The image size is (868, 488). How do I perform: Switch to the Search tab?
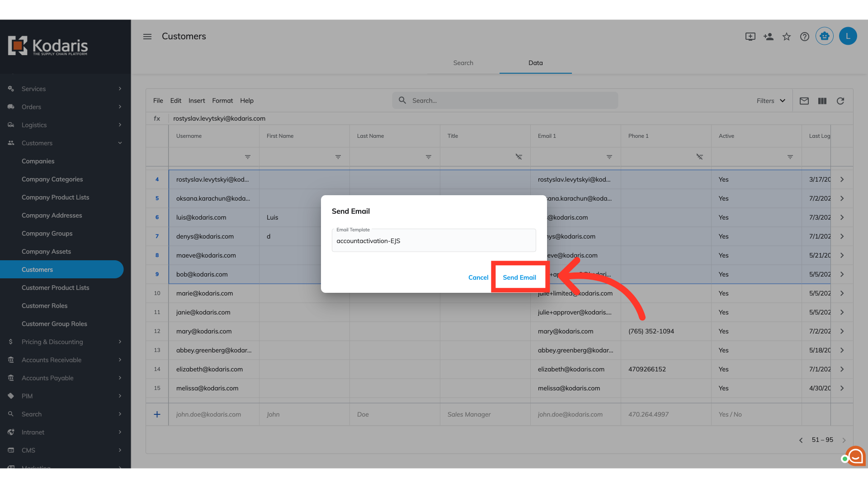pyautogui.click(x=463, y=63)
